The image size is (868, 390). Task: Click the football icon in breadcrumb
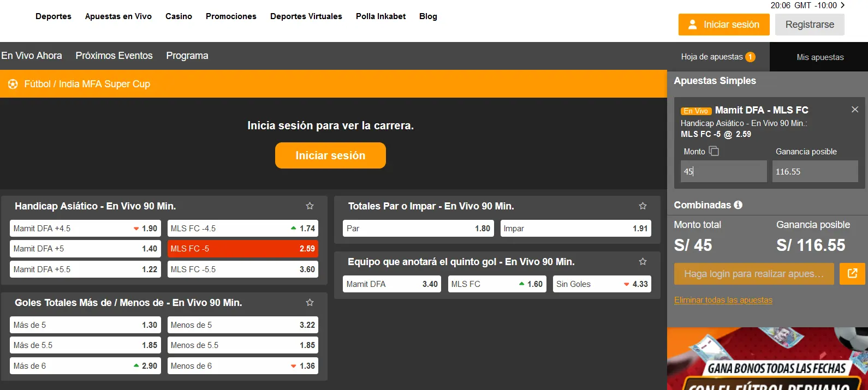13,84
